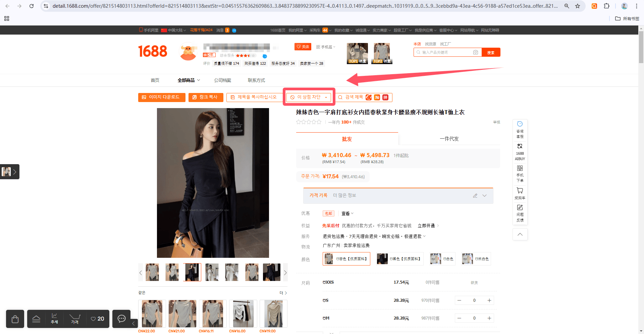This screenshot has height=334, width=644.
Task: Click the chat bubble icon in bottom toolbar
Action: 121,319
